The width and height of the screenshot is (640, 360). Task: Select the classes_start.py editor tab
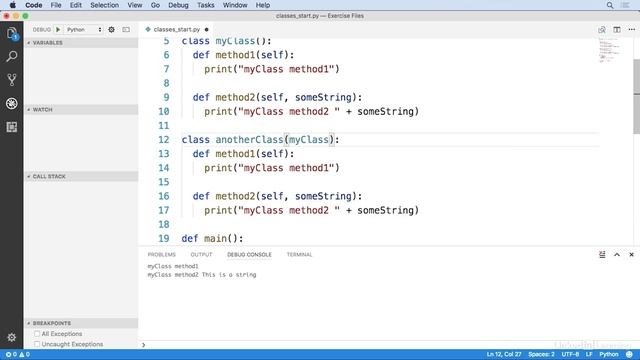point(177,29)
